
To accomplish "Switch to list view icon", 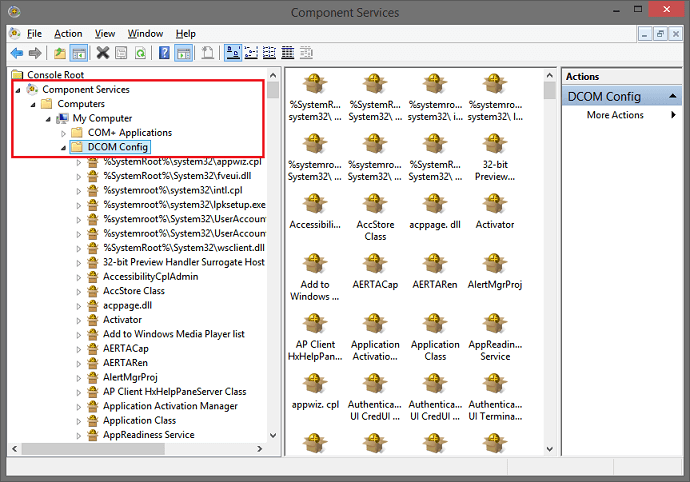I will (269, 53).
